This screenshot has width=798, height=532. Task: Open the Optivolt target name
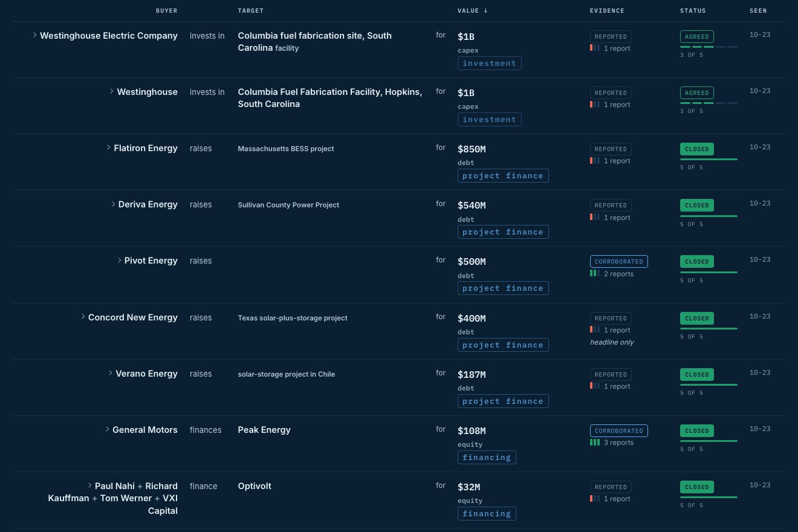point(255,486)
